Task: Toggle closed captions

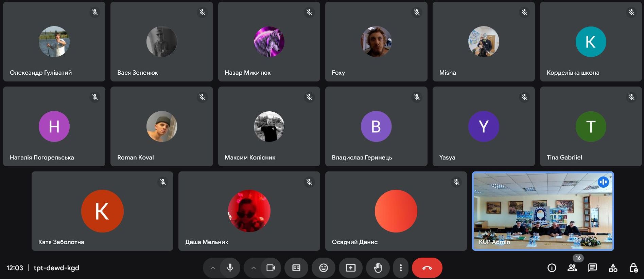Action: click(296, 268)
